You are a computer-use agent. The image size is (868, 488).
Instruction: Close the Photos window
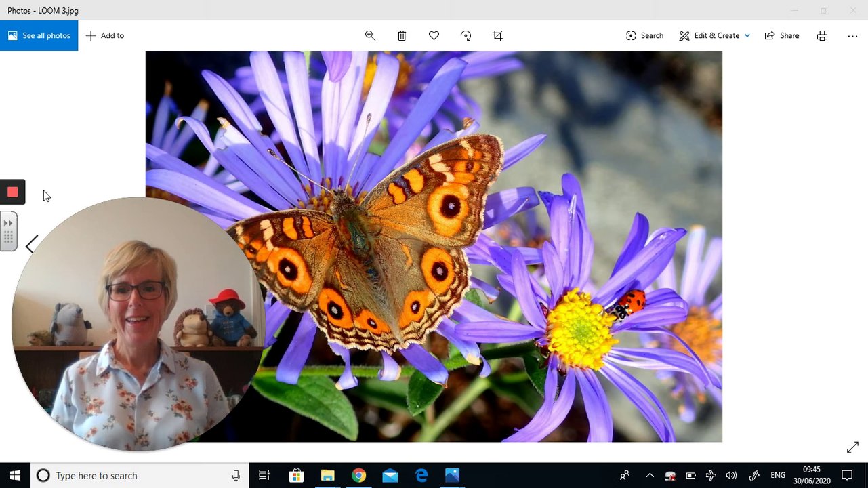coord(853,10)
